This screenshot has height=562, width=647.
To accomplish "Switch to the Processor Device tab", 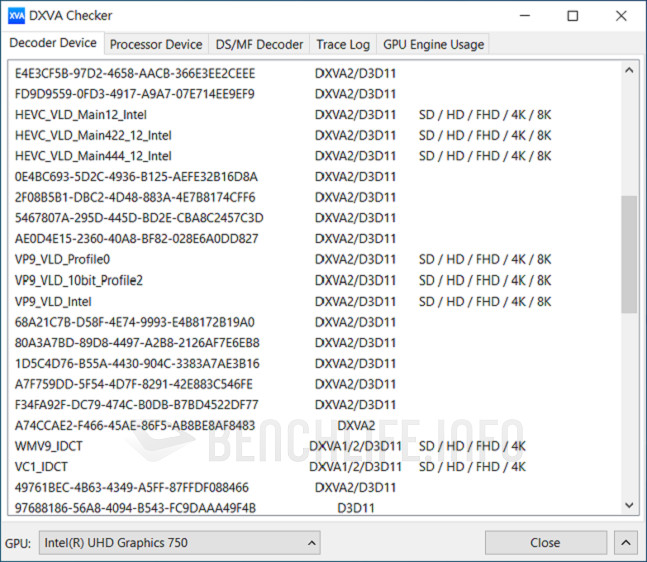I will pyautogui.click(x=155, y=44).
